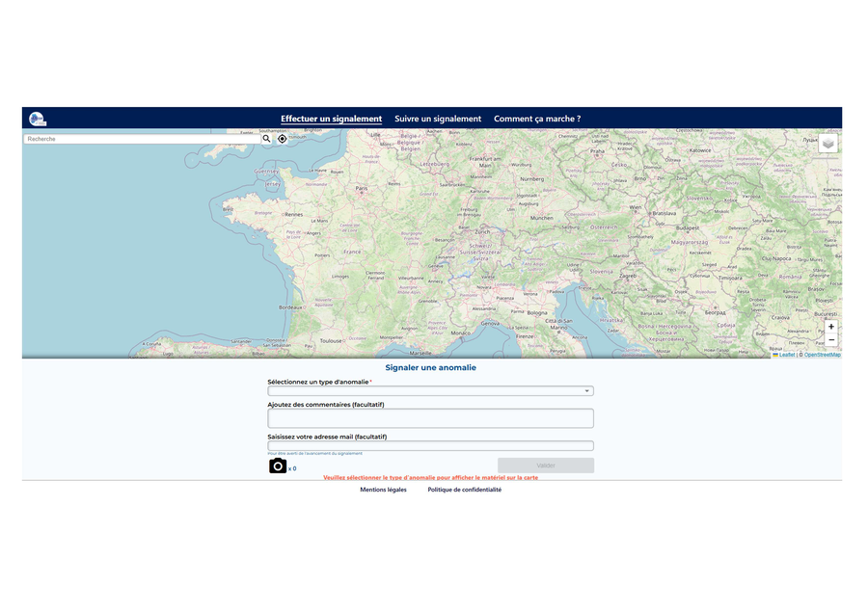Open the OpenStreetMap attribution link
The image size is (868, 613).
pyautogui.click(x=822, y=355)
